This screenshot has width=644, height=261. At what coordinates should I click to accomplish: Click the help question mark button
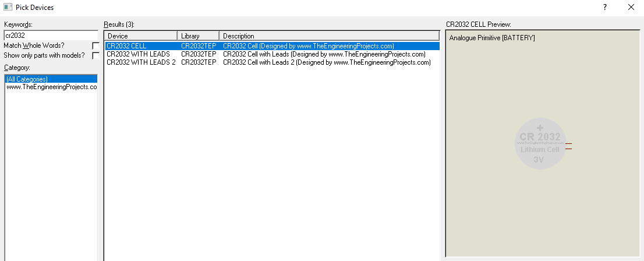pyautogui.click(x=605, y=8)
